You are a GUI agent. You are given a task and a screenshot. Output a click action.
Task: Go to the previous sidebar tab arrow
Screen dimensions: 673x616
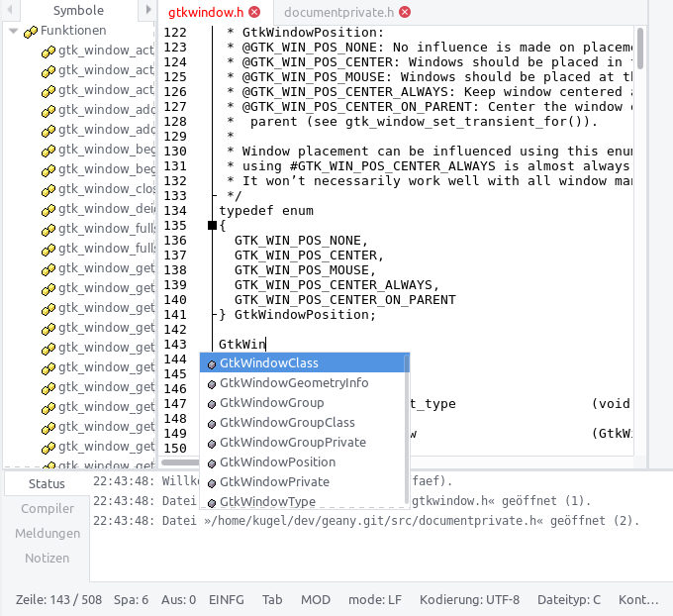tap(10, 10)
